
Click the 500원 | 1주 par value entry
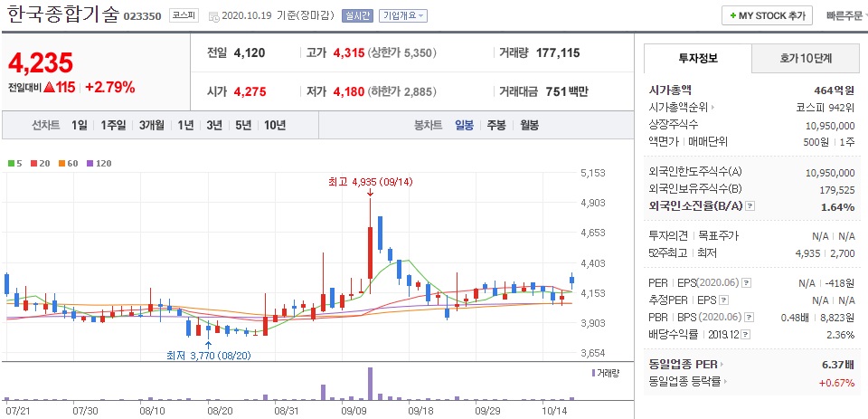(829, 142)
